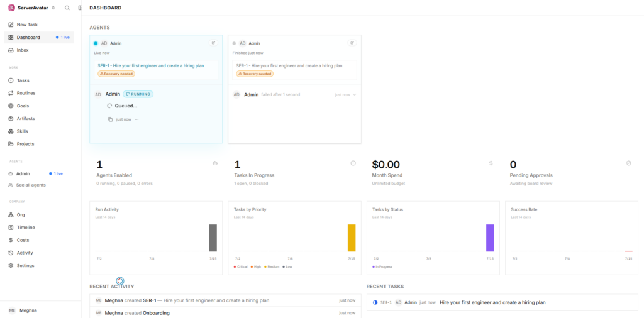
Task: Click the live SER-1 task link
Action: [x=151, y=65]
